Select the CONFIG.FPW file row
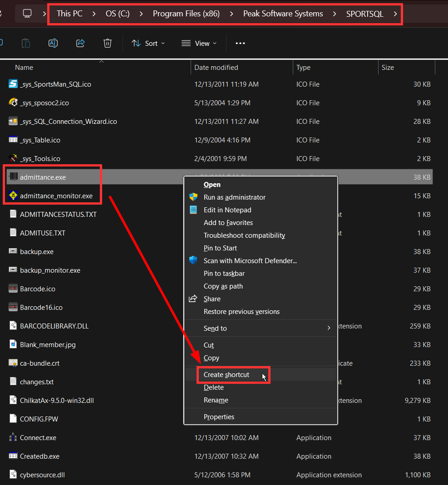Screen dimensions: 448x485 click(x=39, y=419)
